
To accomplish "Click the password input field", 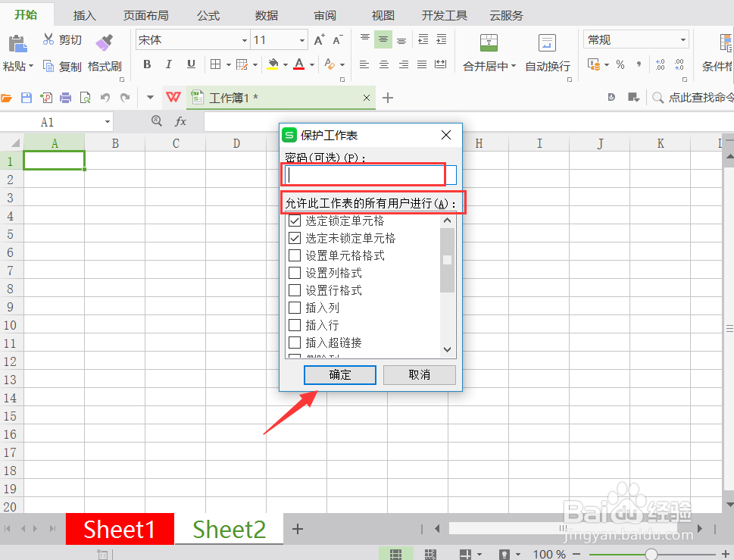I will [x=370, y=175].
